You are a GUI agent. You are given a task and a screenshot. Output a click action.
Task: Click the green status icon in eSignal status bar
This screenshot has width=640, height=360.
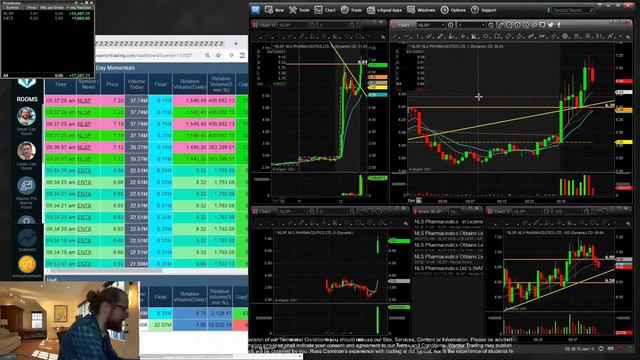pyautogui.click(x=631, y=349)
